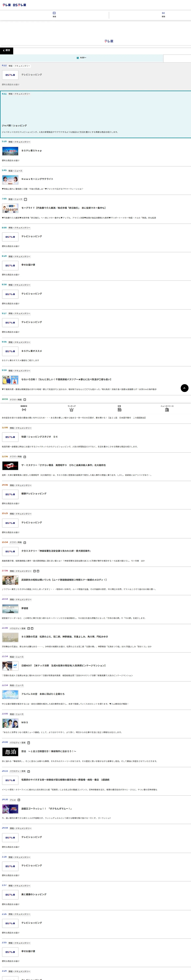Screen dimensions: 191x980
Task: Open the BS演歌の花道 program title
Action: (x=65, y=637)
